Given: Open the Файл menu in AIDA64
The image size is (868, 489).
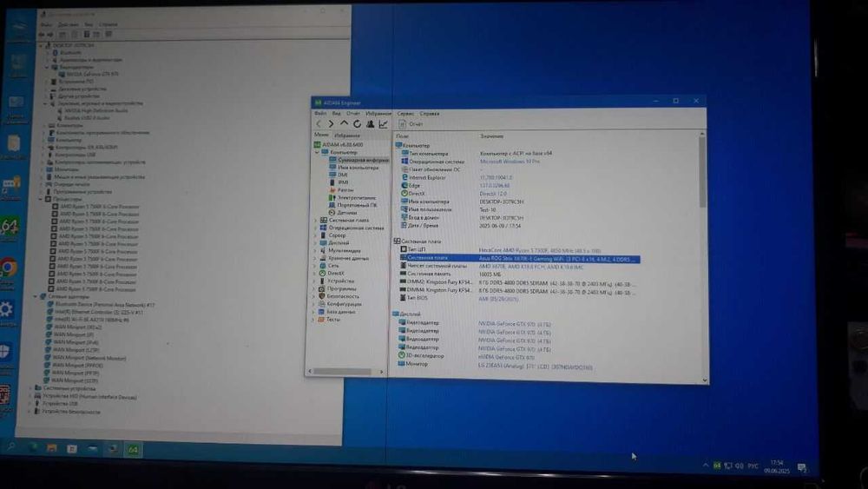Looking at the screenshot, I should point(320,114).
